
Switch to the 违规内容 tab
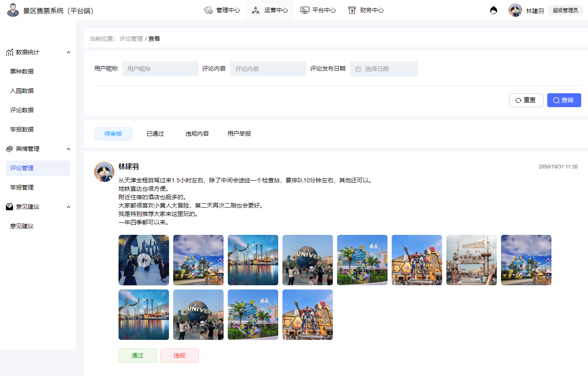tap(197, 134)
